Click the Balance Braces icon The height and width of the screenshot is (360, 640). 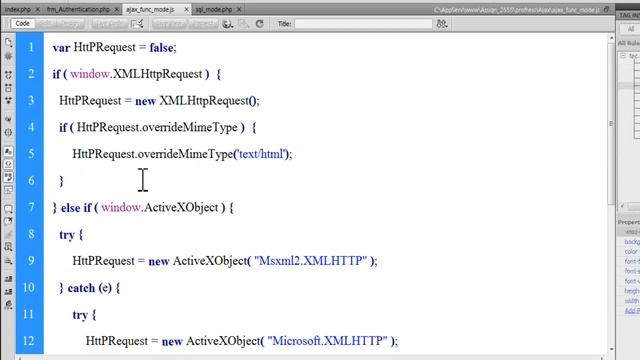pyautogui.click(x=8, y=132)
